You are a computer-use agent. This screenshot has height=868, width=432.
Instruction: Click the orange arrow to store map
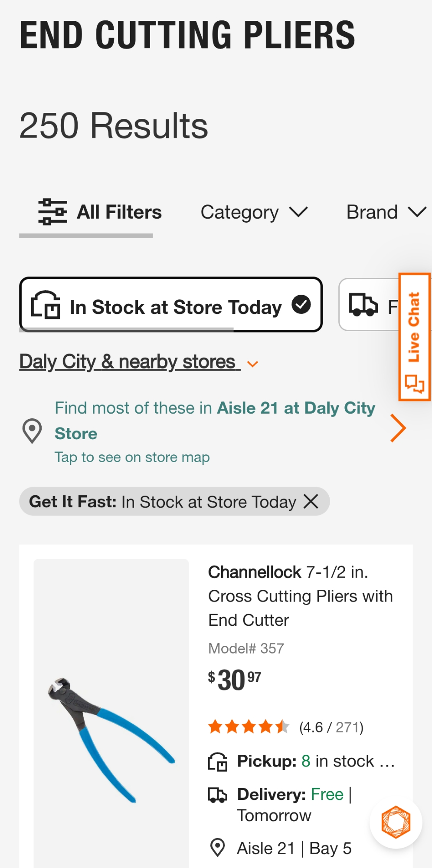click(x=398, y=428)
